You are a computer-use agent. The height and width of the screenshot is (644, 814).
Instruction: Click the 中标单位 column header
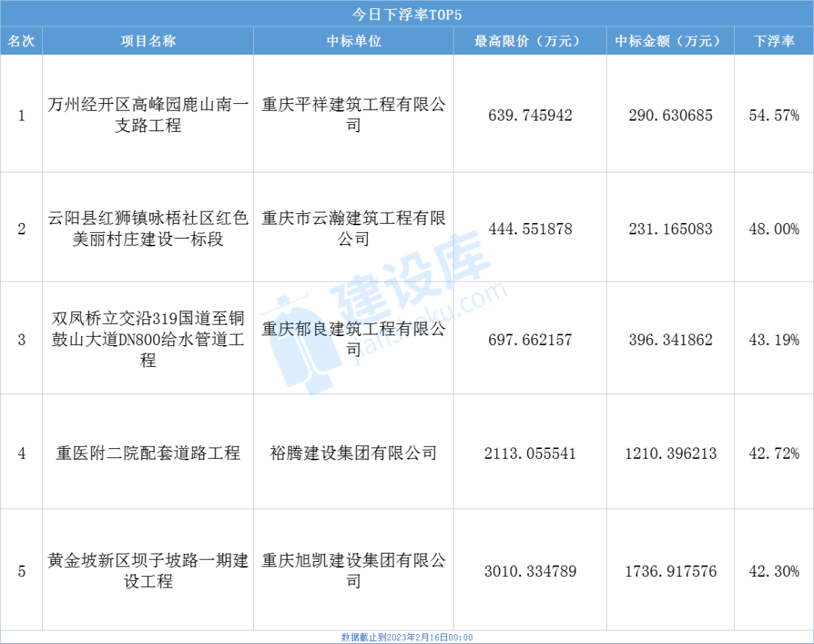pos(353,41)
